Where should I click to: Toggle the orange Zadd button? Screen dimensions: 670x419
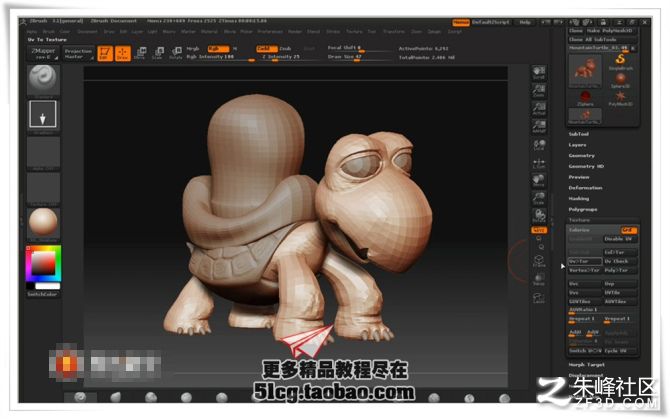[x=267, y=49]
